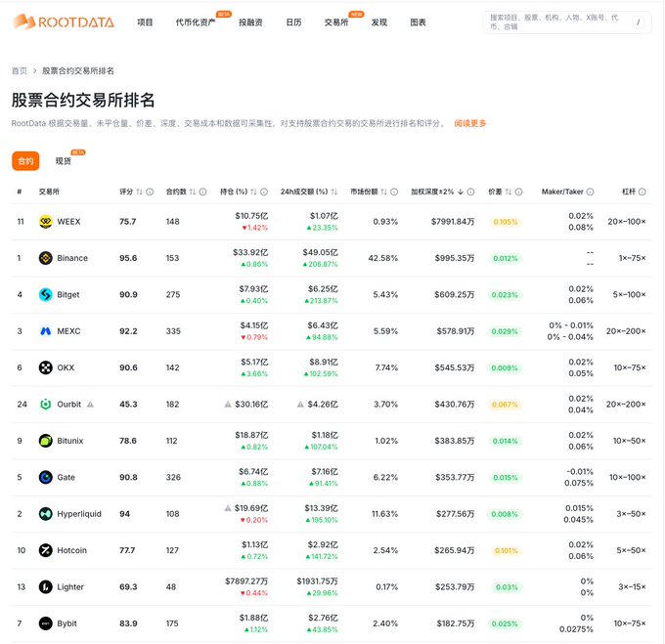The image size is (665, 644).
Task: Click the Ourbit exchange logo icon
Action: [45, 405]
